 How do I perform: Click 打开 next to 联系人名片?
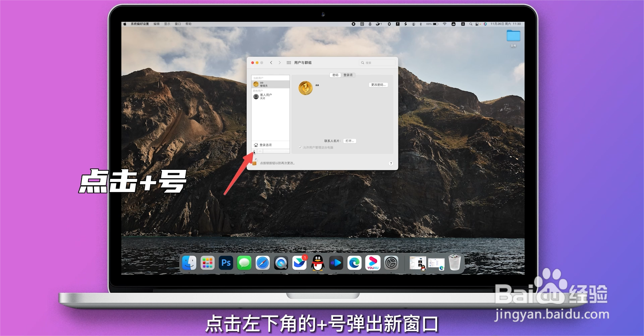tap(350, 141)
